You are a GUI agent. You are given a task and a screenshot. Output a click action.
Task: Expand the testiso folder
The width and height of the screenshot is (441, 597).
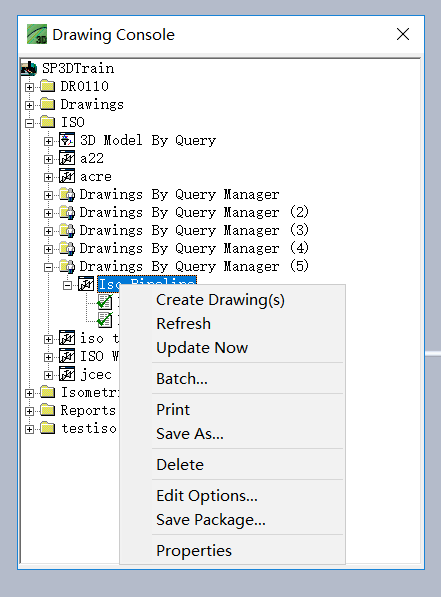pos(29,429)
